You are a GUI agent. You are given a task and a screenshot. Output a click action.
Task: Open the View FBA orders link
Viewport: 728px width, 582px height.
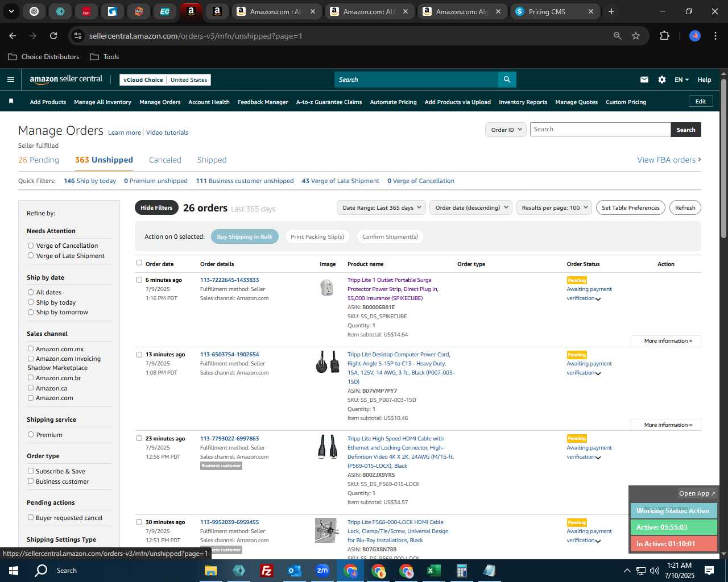click(x=669, y=160)
